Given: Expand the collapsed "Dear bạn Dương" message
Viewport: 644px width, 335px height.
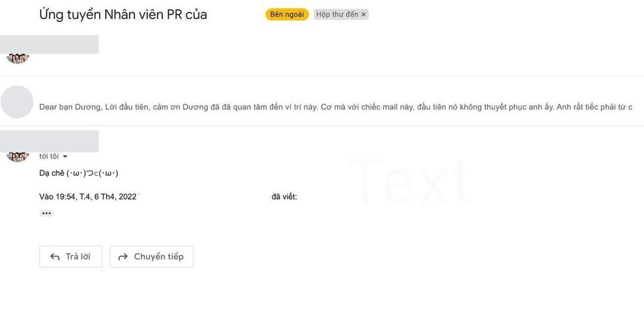Looking at the screenshot, I should pyautogui.click(x=232, y=106).
